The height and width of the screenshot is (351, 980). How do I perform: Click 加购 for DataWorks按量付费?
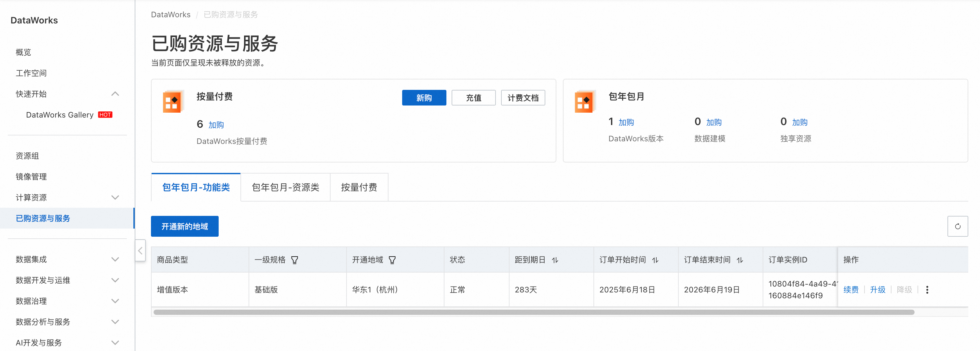tap(216, 125)
